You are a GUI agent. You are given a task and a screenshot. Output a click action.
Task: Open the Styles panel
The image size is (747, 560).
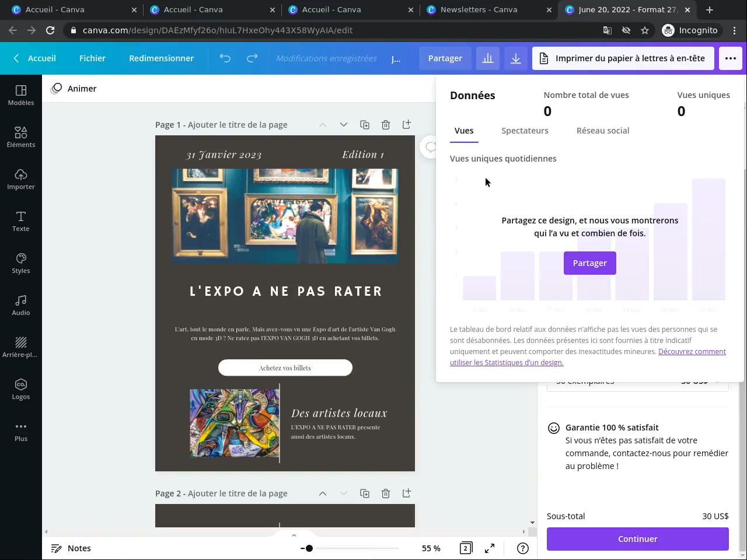(21, 263)
